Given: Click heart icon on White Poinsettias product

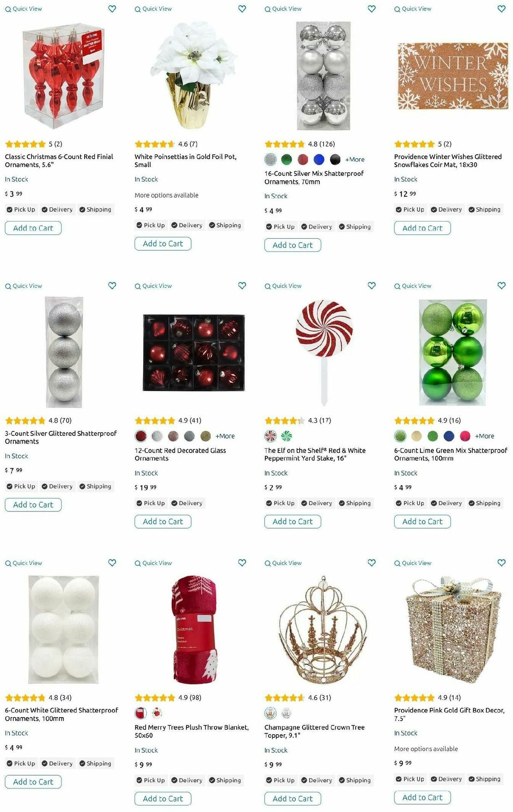Looking at the screenshot, I should pos(242,9).
